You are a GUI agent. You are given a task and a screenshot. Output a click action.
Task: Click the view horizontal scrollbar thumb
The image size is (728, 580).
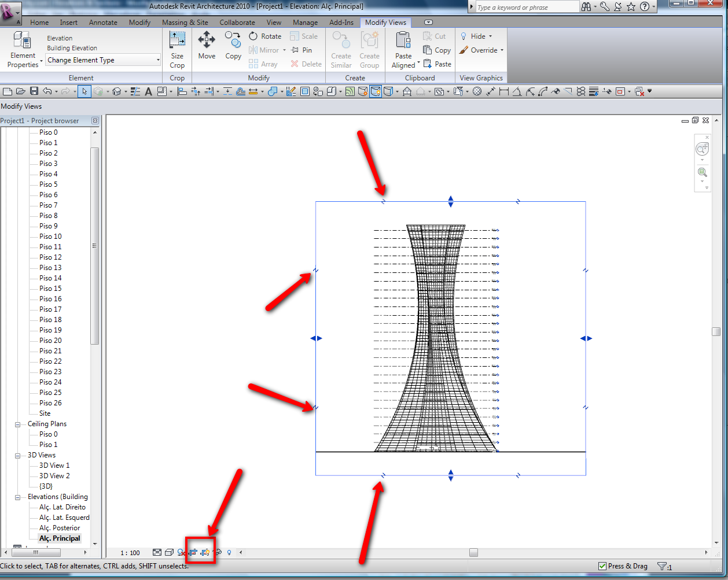(x=474, y=553)
